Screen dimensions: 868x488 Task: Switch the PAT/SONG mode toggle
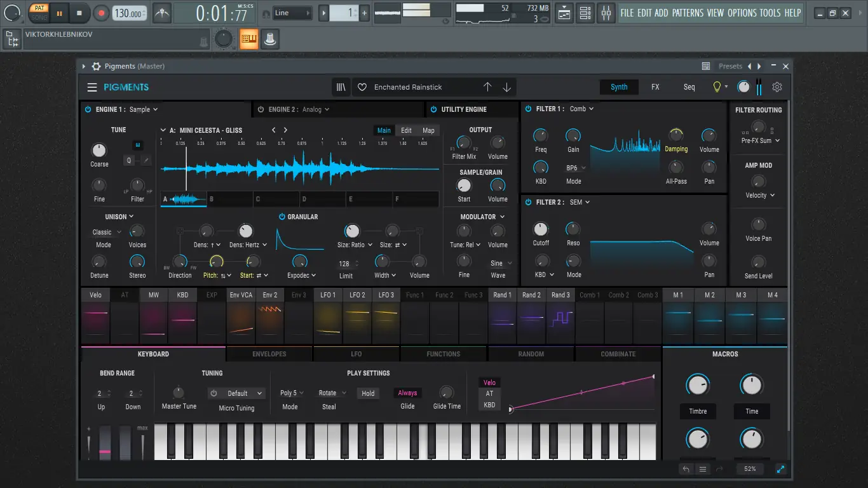coord(39,13)
